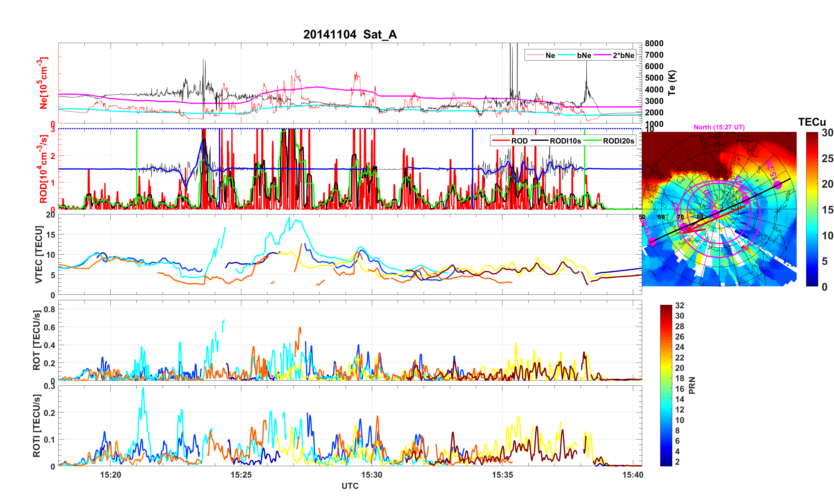Click the 2*bNe legend entry

click(623, 55)
